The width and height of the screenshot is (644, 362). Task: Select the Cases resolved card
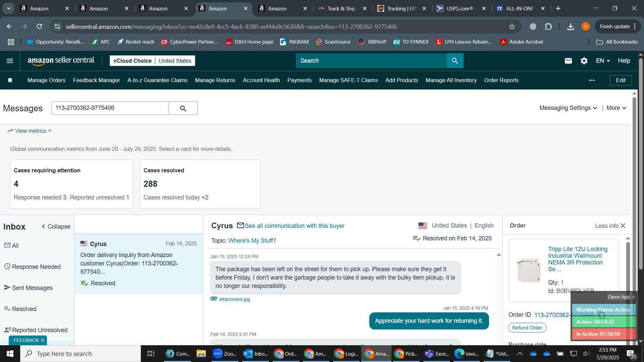click(x=200, y=184)
